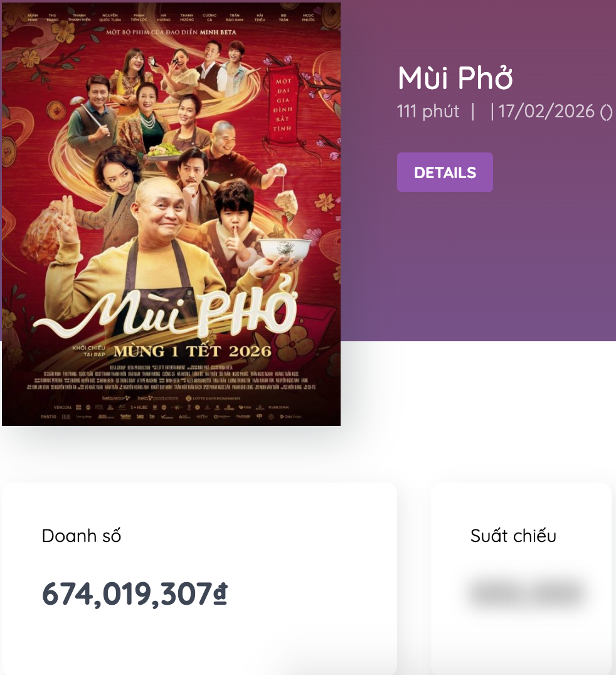
Task: Select the Suất chiếu label
Action: (513, 536)
